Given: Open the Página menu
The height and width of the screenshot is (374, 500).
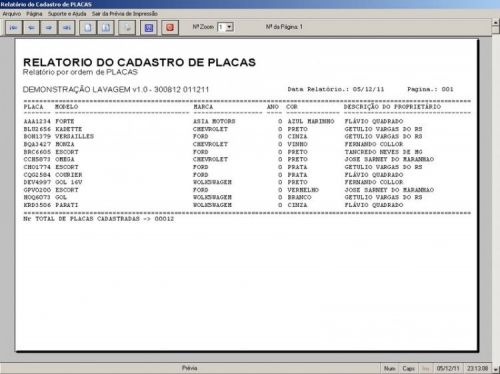Looking at the screenshot, I should pyautogui.click(x=34, y=14).
